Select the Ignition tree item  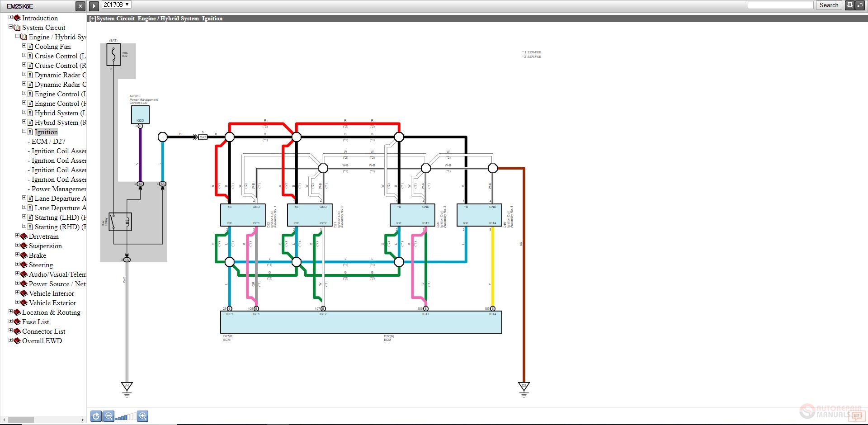click(46, 132)
